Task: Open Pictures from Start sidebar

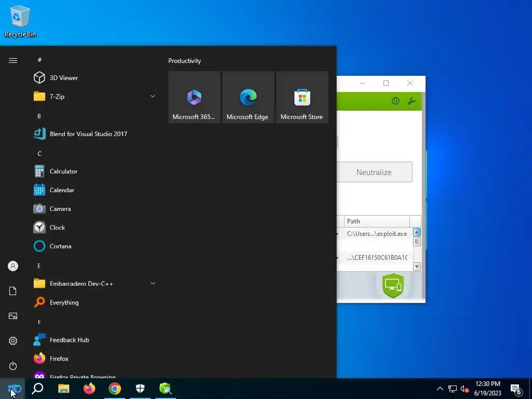Action: click(x=13, y=316)
